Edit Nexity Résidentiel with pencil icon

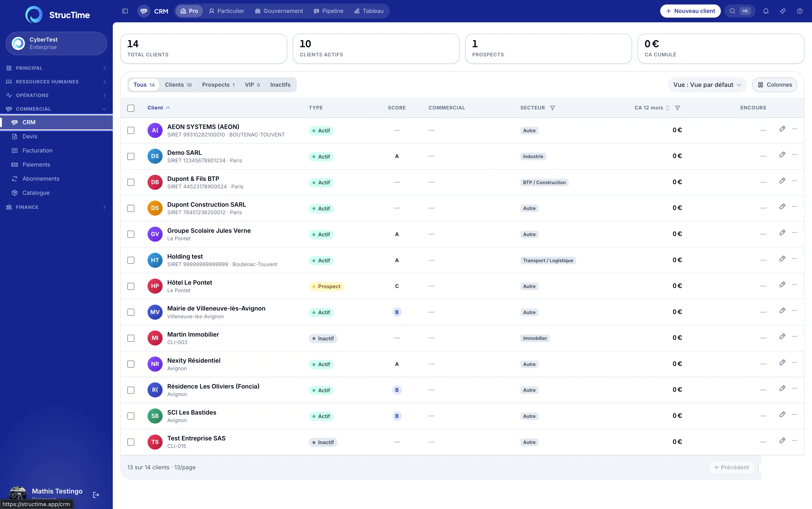pos(782,362)
